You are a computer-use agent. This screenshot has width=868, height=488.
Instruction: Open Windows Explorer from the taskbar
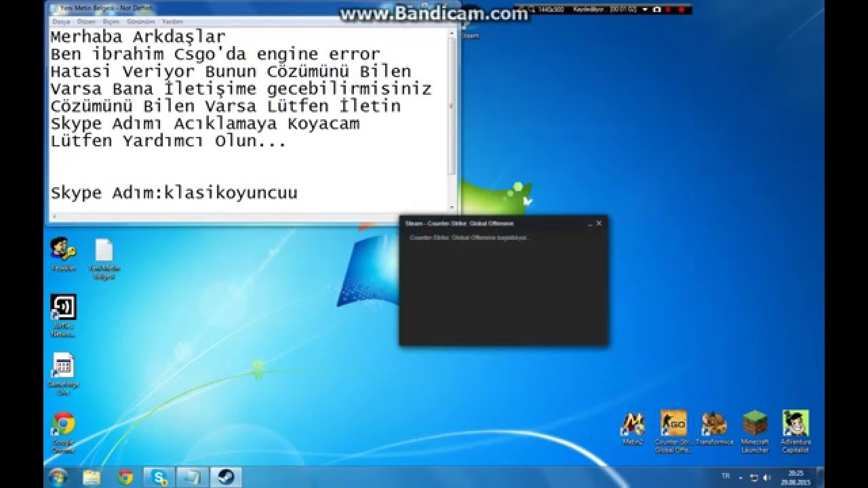tap(92, 477)
